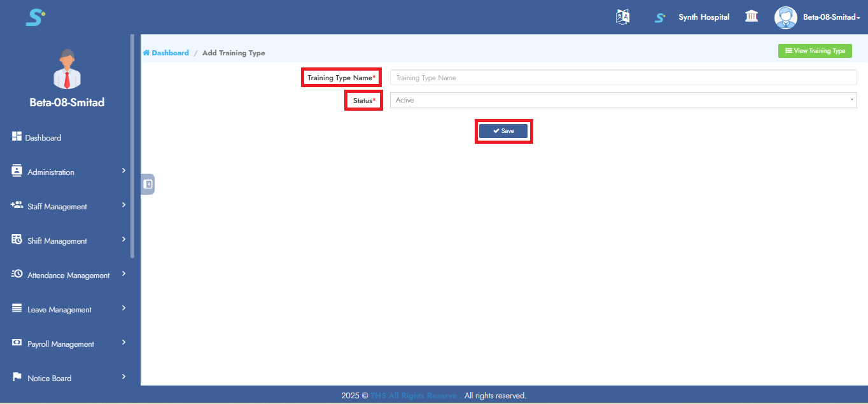Expand the Leave Management submenu arrow

click(x=123, y=309)
